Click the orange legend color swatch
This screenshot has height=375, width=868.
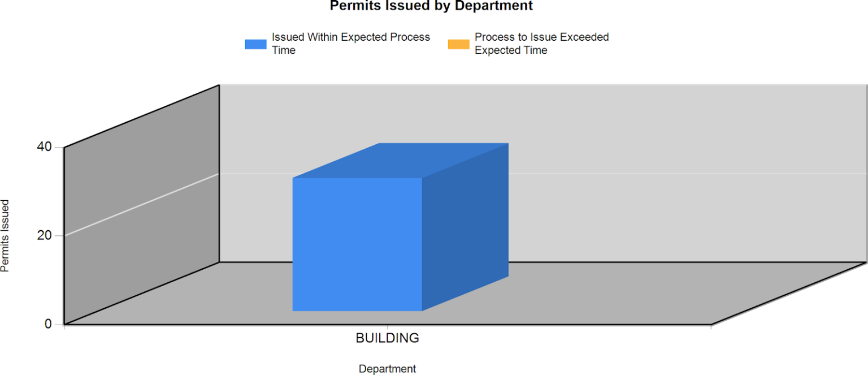[x=458, y=44]
